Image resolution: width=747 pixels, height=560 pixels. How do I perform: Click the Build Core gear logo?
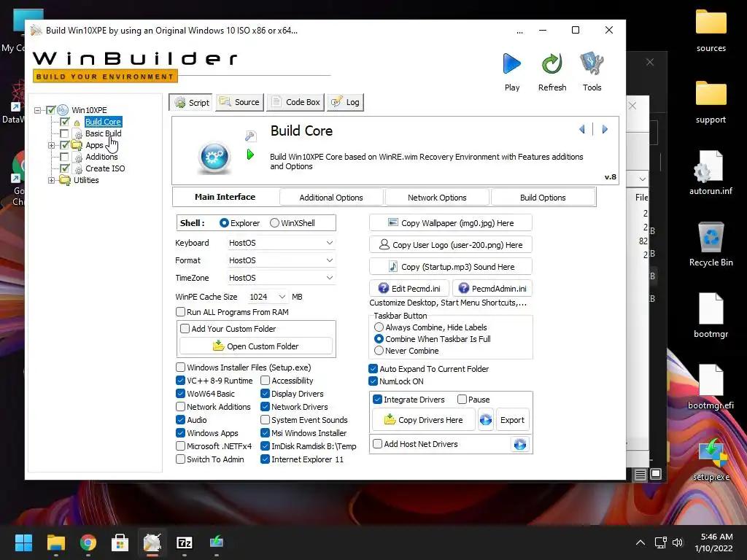point(214,157)
